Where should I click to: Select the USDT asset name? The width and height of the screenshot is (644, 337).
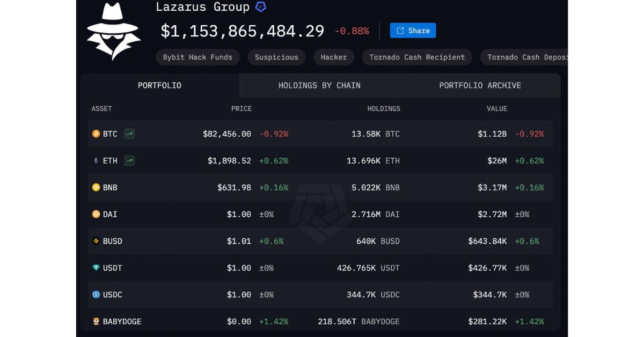point(113,268)
